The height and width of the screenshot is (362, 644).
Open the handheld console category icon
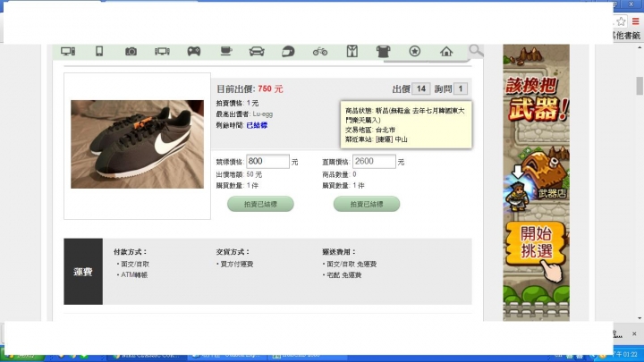click(162, 51)
